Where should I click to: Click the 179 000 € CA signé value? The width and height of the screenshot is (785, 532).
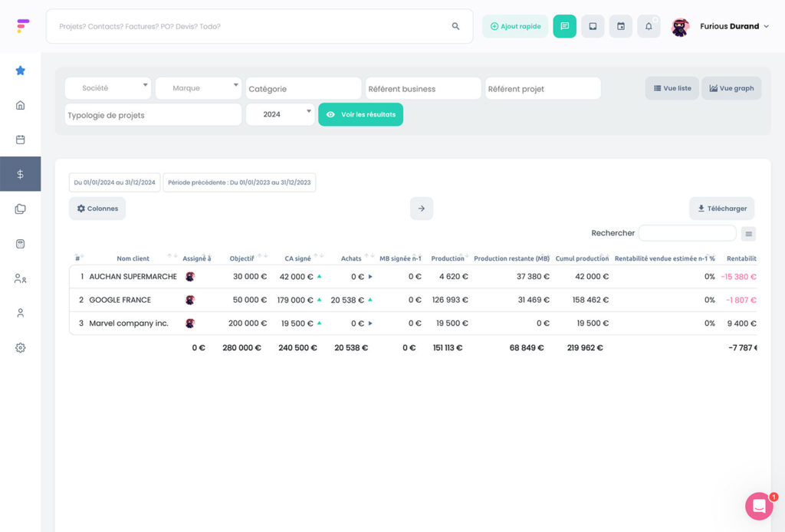point(295,300)
